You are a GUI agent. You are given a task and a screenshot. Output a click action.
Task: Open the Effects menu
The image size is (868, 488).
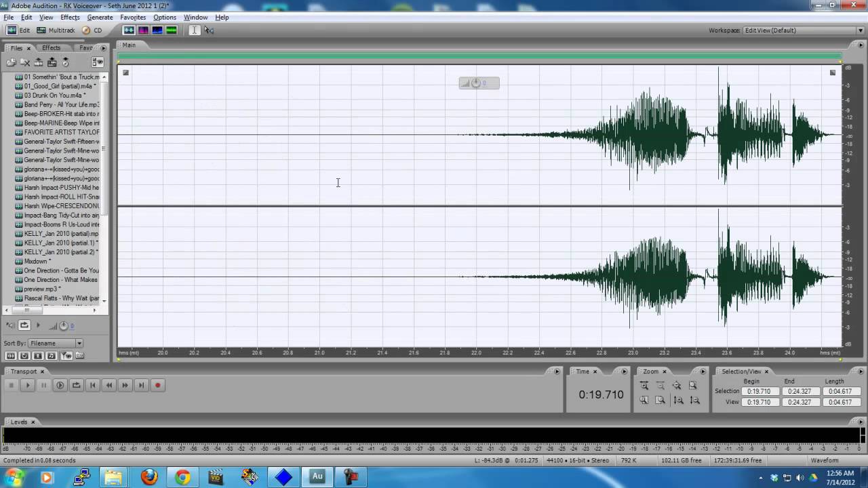(x=70, y=17)
